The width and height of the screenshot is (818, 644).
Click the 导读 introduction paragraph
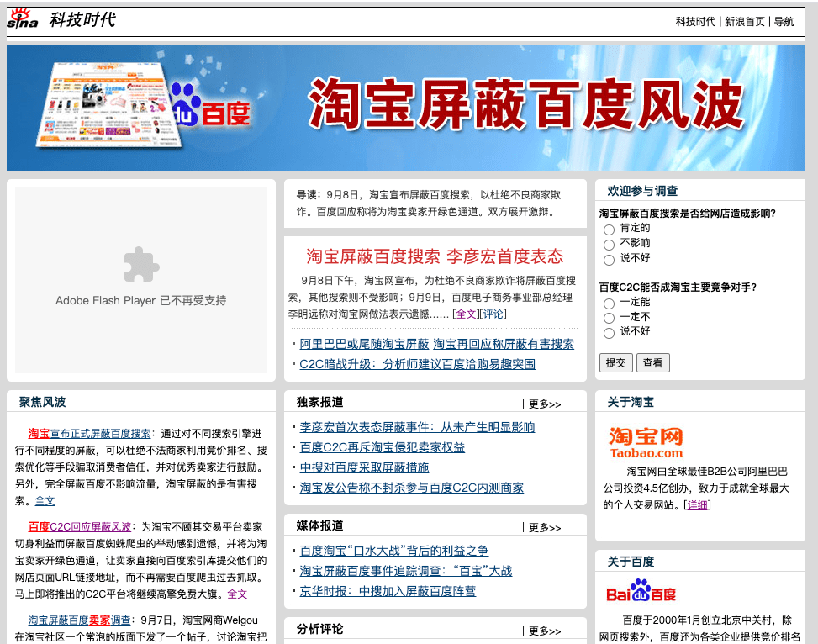point(428,203)
